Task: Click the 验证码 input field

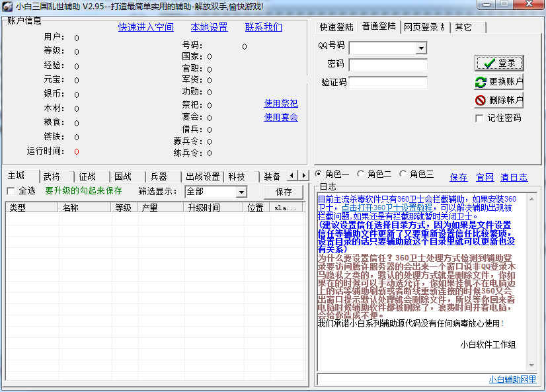Action: coord(388,83)
